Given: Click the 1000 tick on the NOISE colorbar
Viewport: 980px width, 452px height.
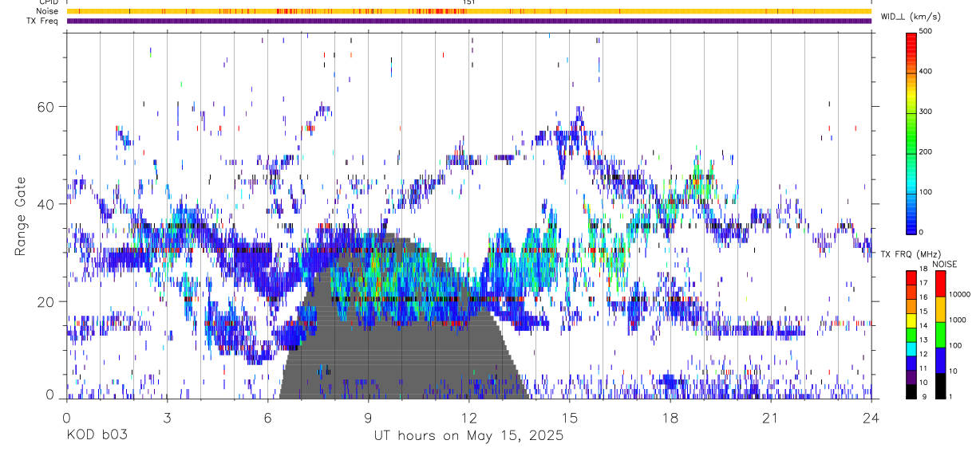Looking at the screenshot, I should (x=957, y=320).
